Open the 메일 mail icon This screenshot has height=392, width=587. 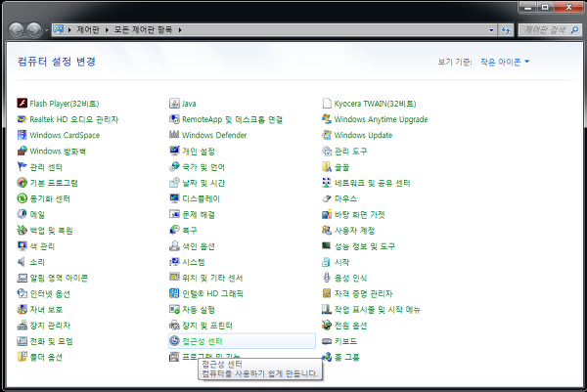pyautogui.click(x=23, y=214)
